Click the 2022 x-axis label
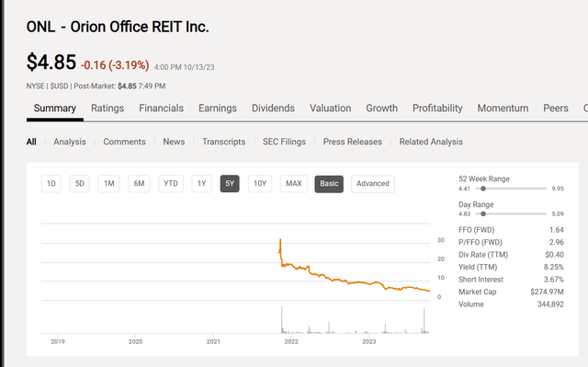 tap(291, 341)
